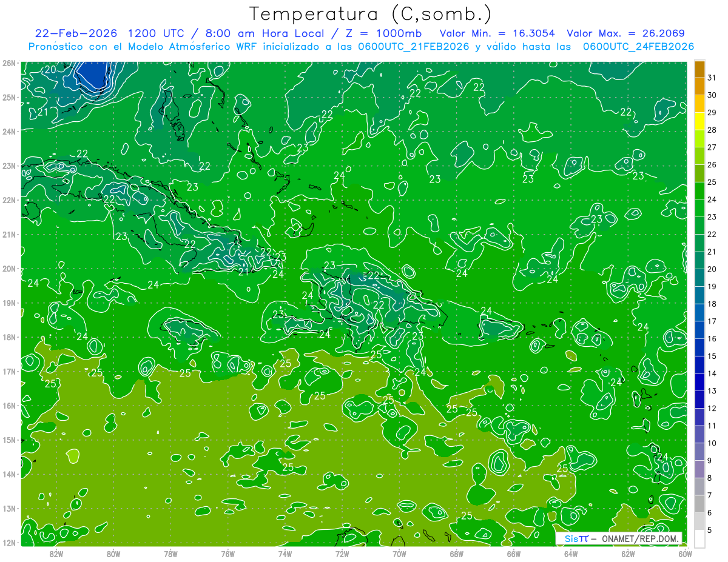Click the '15' color scale label
This screenshot has height=562, width=728.
tap(712, 356)
